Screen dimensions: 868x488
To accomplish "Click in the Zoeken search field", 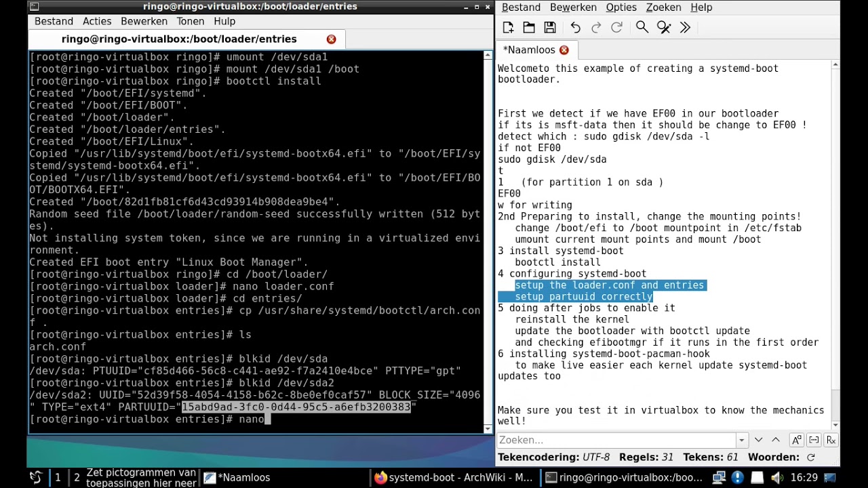I will coord(616,440).
